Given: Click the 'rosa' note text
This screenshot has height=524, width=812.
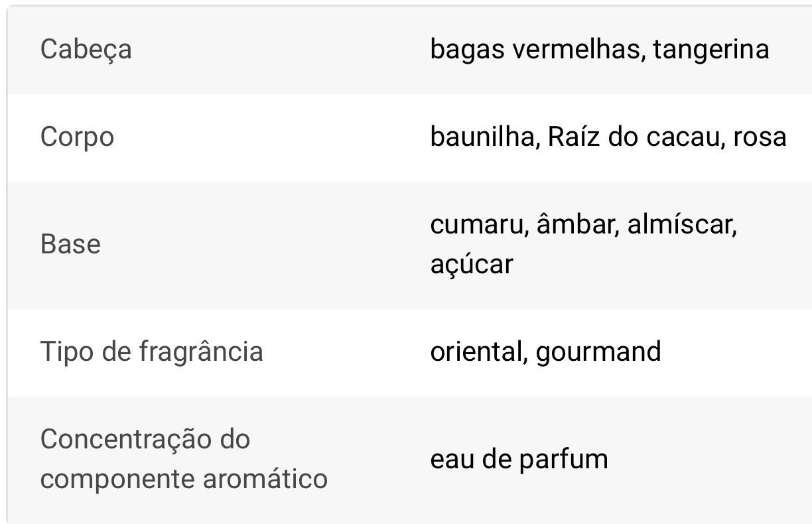Looking at the screenshot, I should coord(760,137).
